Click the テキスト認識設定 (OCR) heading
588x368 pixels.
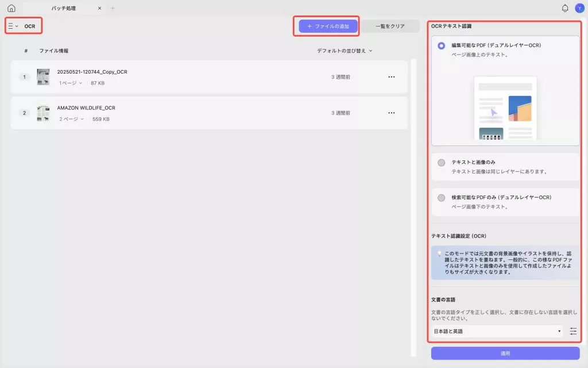(459, 236)
